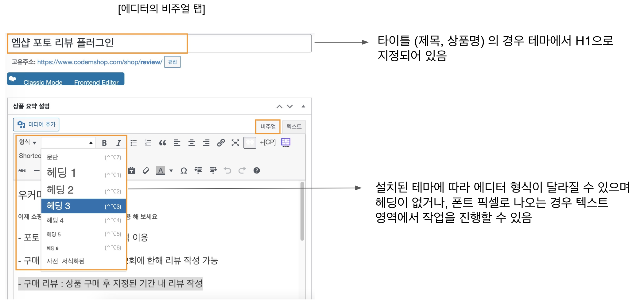The width and height of the screenshot is (644, 301).
Task: Open the text color dropdown arrow
Action: [171, 171]
